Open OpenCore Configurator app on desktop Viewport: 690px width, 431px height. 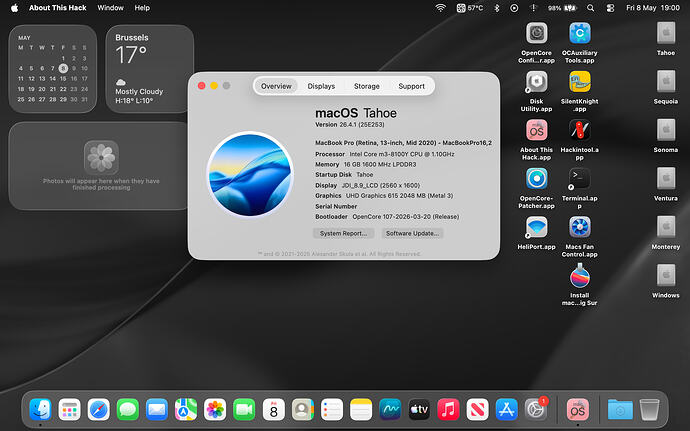pos(536,33)
